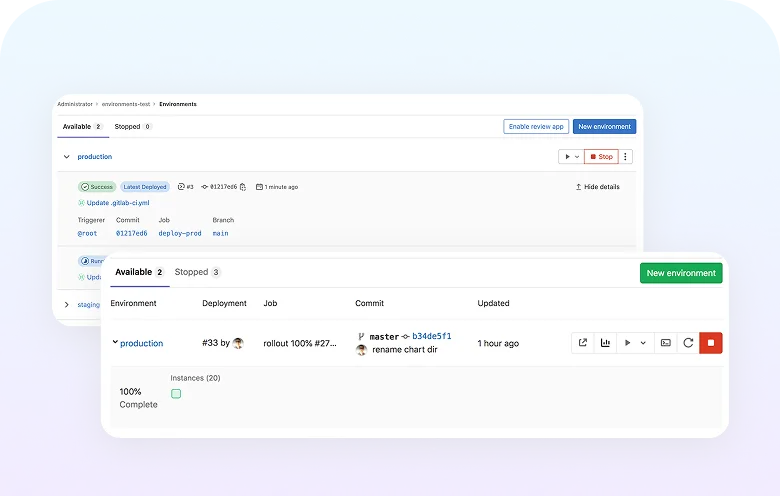Open manual actions play dropdown in lower row
Screen dimensions: 780x496
pyautogui.click(x=634, y=343)
